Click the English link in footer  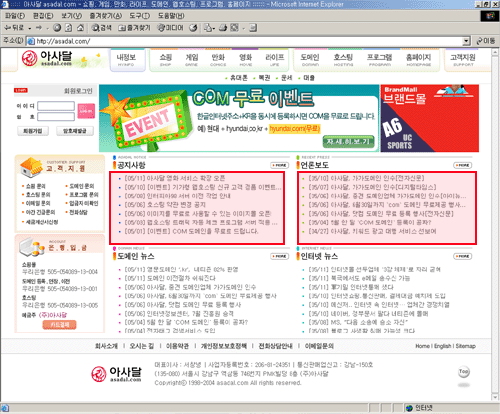(x=442, y=346)
